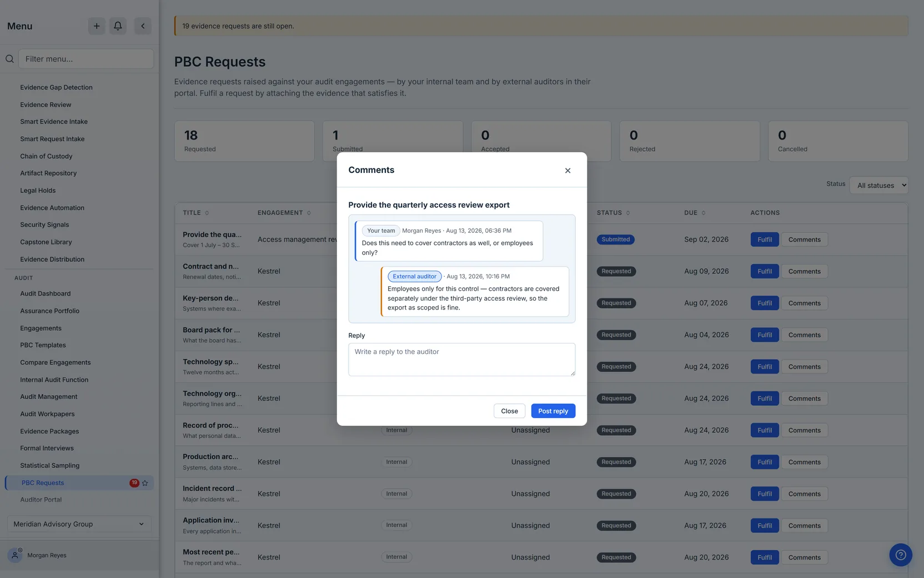Viewport: 924px width, 578px height.
Task: Open Evidence Gap Detection menu item
Action: (x=56, y=87)
